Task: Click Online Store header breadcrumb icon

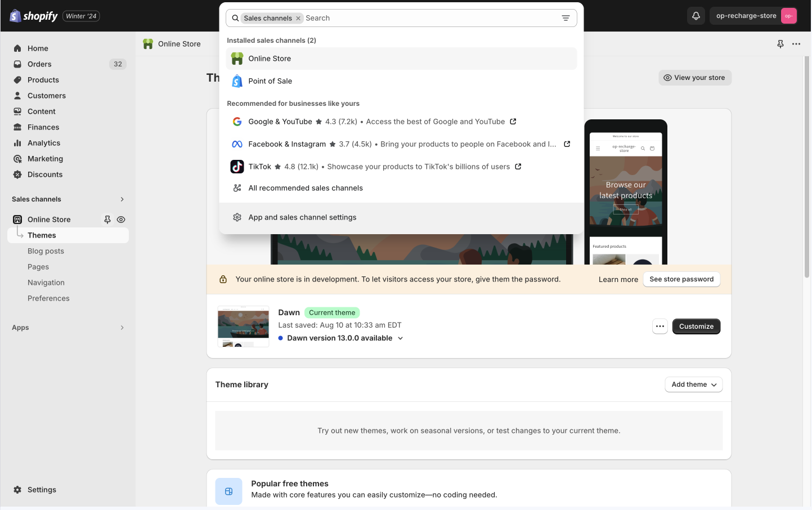Action: 148,44
